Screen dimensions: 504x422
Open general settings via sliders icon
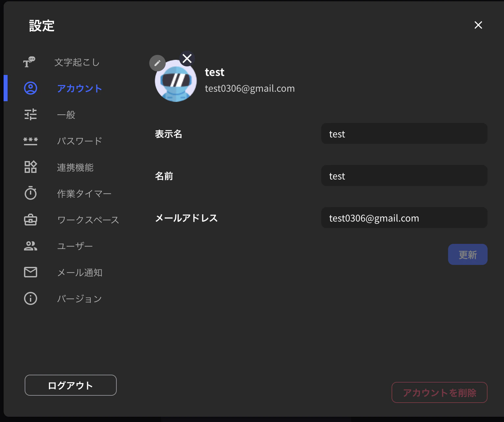click(30, 114)
